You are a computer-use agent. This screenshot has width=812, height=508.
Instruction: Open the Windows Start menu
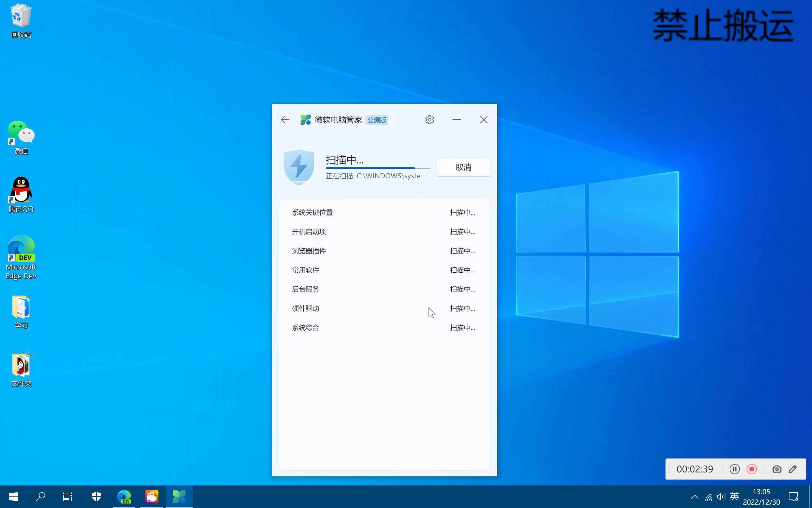pos(14,497)
